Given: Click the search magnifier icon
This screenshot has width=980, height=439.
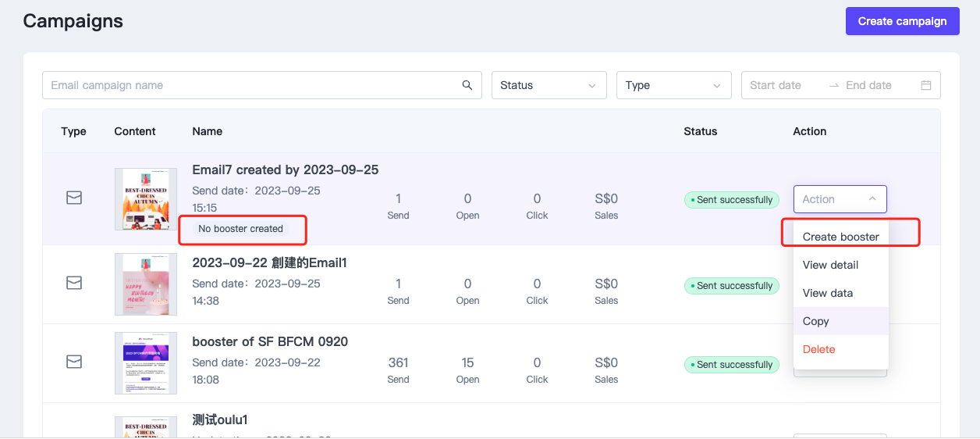Looking at the screenshot, I should pyautogui.click(x=467, y=85).
